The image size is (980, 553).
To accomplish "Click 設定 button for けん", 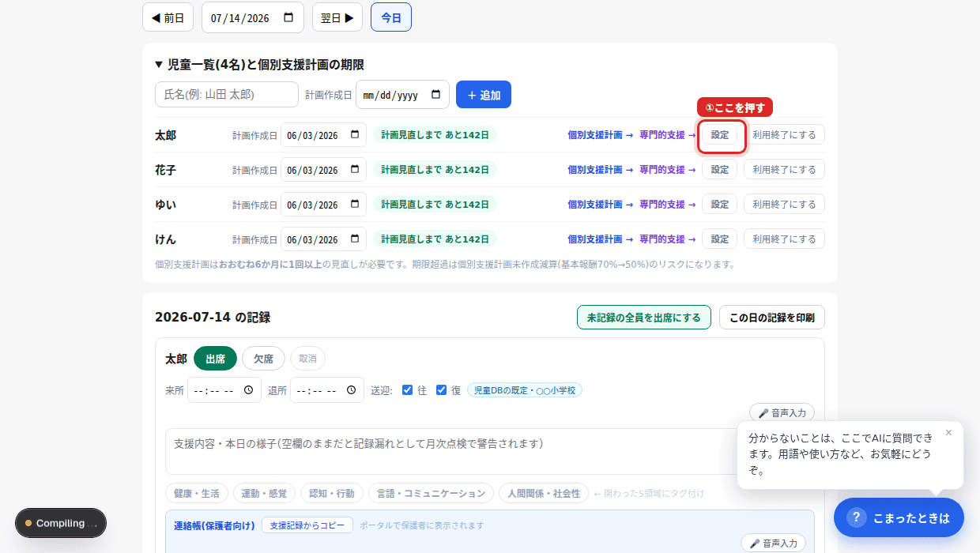I will pos(720,239).
